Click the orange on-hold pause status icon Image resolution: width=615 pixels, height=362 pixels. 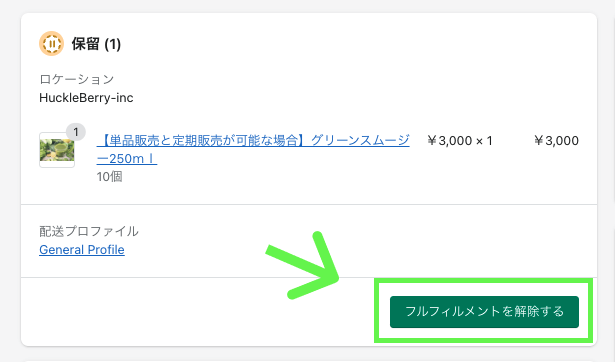click(51, 44)
